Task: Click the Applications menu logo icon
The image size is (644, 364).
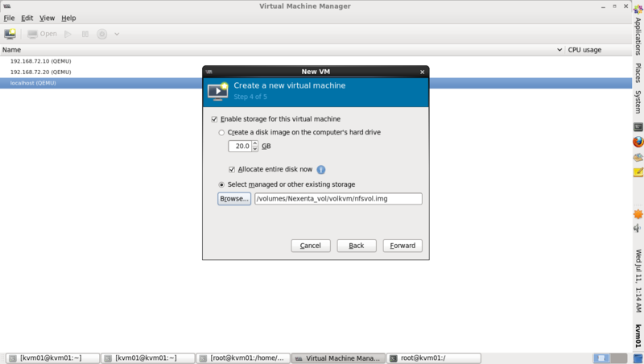Action: click(638, 9)
